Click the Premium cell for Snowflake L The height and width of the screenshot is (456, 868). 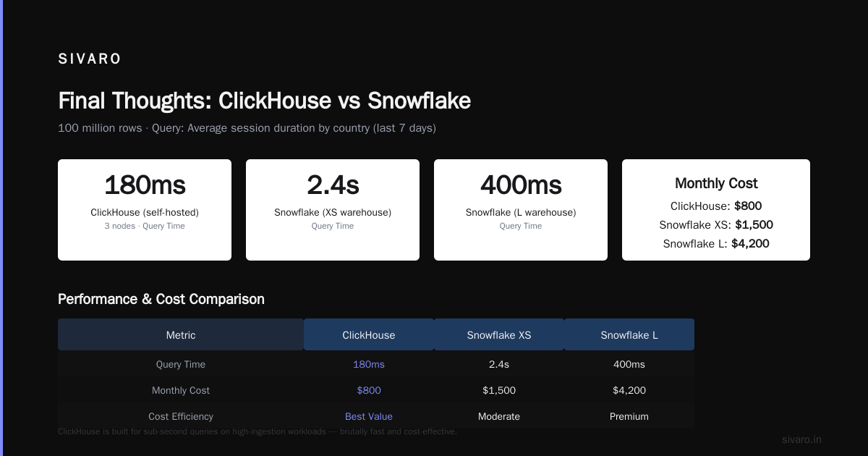[x=629, y=416]
